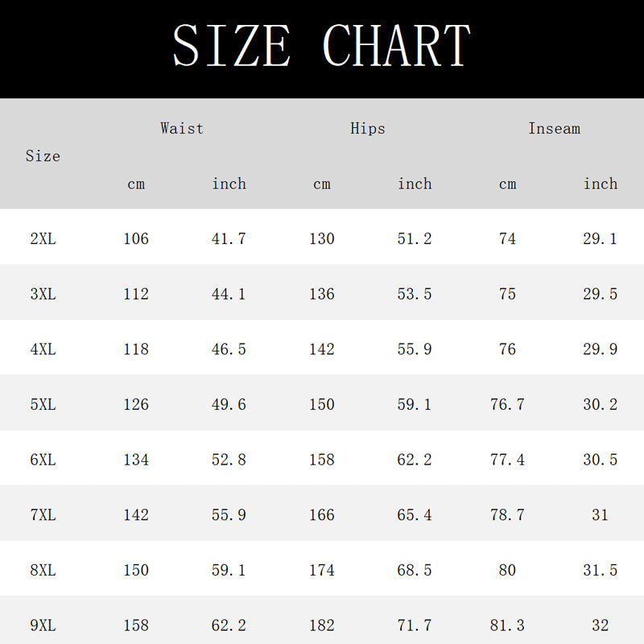Click the Inseam column header
Viewport: 644px width, 644px height.
(x=554, y=128)
